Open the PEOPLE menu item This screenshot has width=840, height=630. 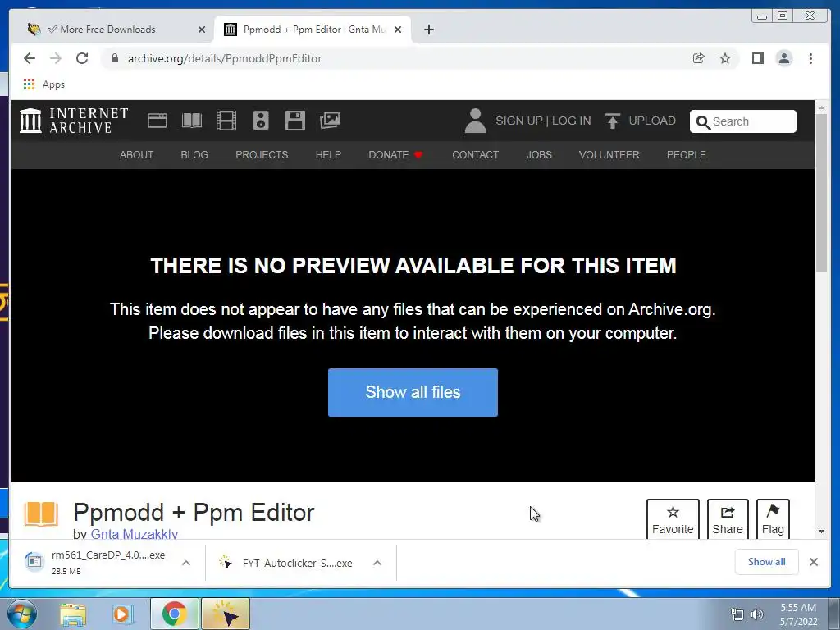(x=687, y=155)
